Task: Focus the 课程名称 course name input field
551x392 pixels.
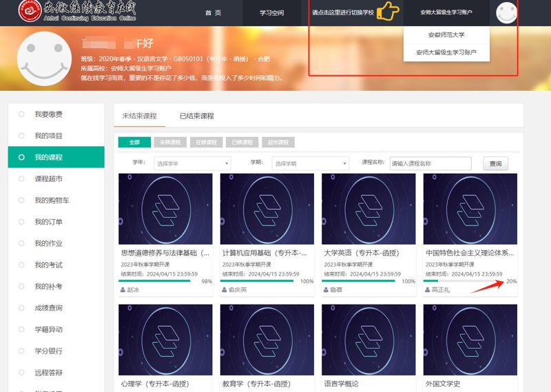Action: click(x=430, y=163)
